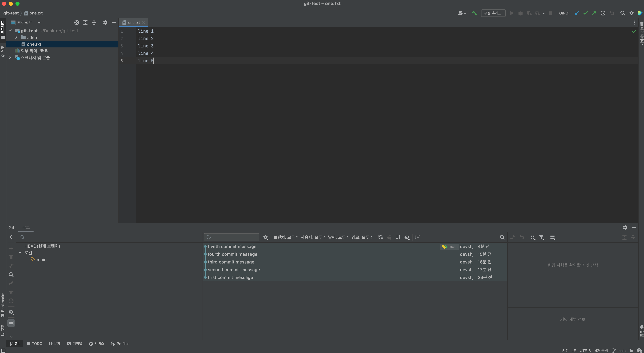Hide the project panel with the minus icon

click(114, 23)
